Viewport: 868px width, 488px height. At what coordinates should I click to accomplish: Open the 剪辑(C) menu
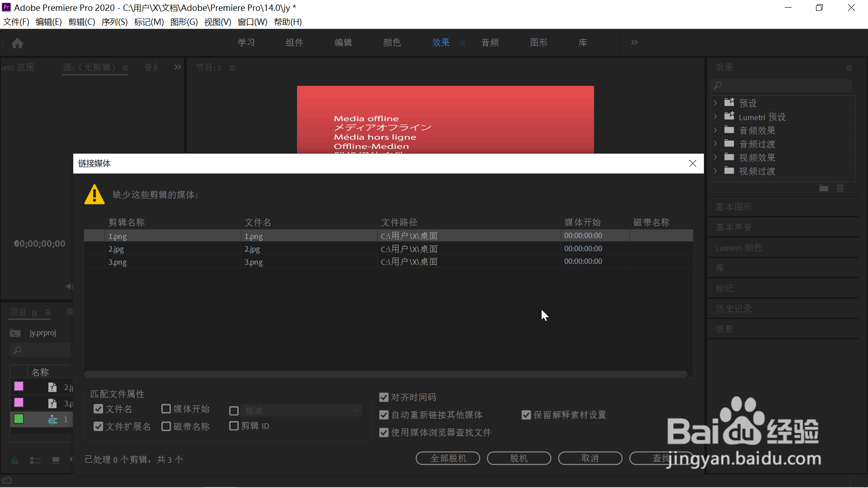point(82,22)
